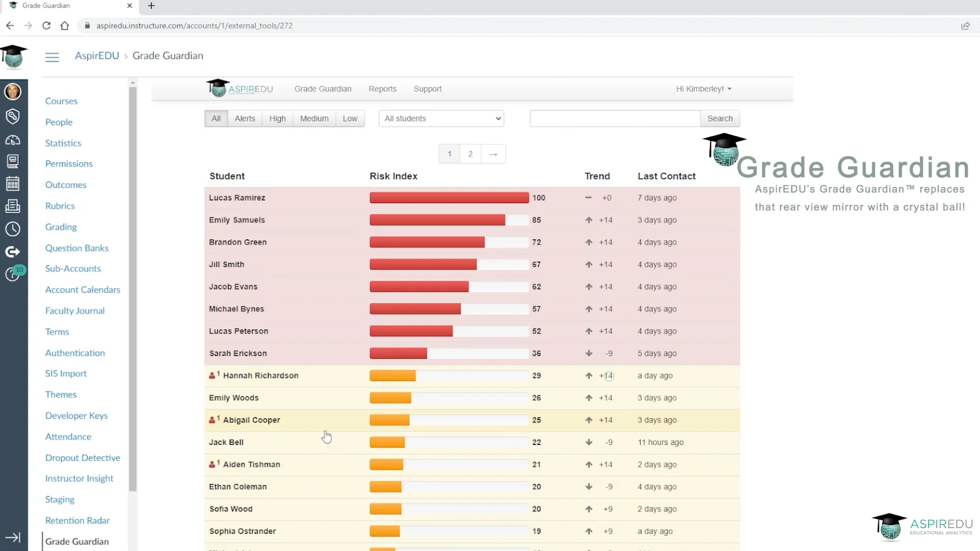Image resolution: width=980 pixels, height=551 pixels.
Task: Open the History clock icon
Action: point(13,230)
